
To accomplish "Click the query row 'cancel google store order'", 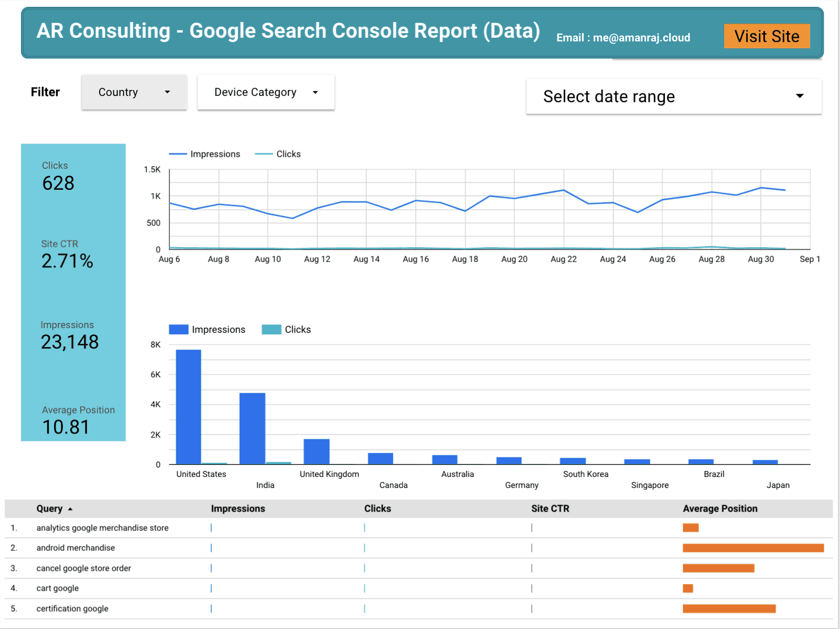I will point(83,568).
